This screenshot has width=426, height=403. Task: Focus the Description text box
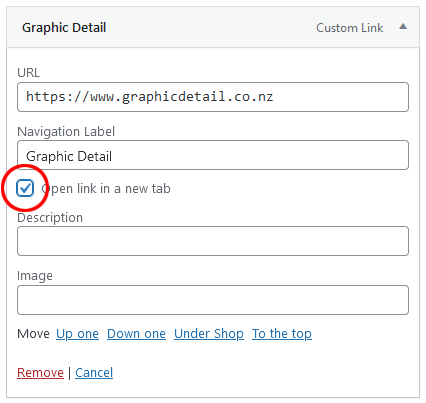coord(213,241)
